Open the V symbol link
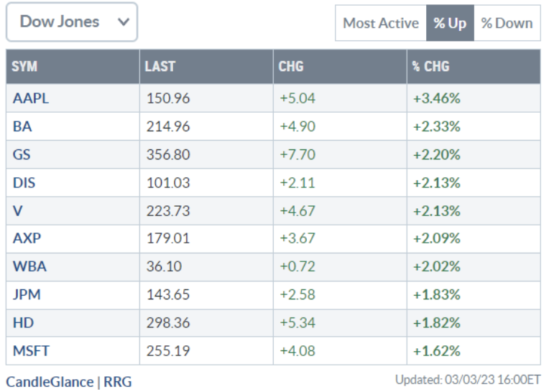Screen dimensions: 549x392 [x=17, y=210]
